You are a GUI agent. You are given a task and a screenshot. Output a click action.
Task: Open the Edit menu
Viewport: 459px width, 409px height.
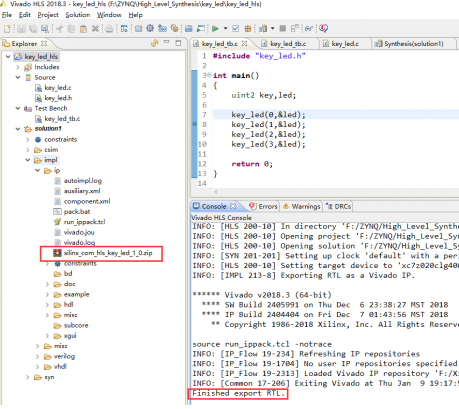pyautogui.click(x=25, y=15)
